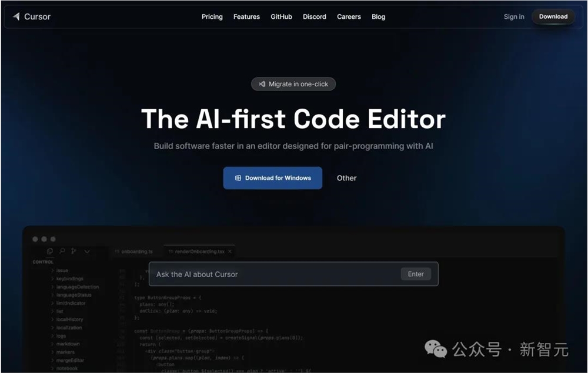Image resolution: width=588 pixels, height=373 pixels.
Task: Click the WeChat logo in watermark
Action: pos(435,349)
